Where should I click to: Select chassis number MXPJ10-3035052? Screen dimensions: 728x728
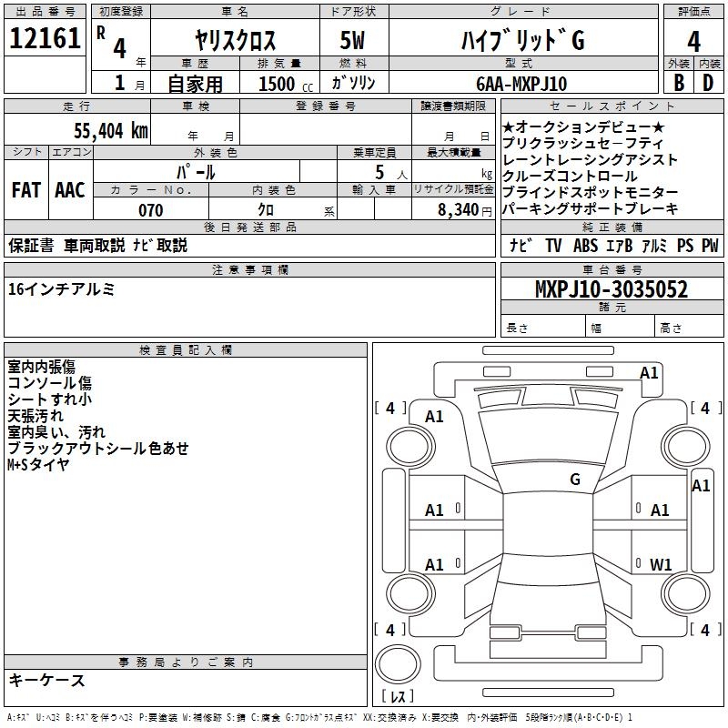pyautogui.click(x=611, y=290)
